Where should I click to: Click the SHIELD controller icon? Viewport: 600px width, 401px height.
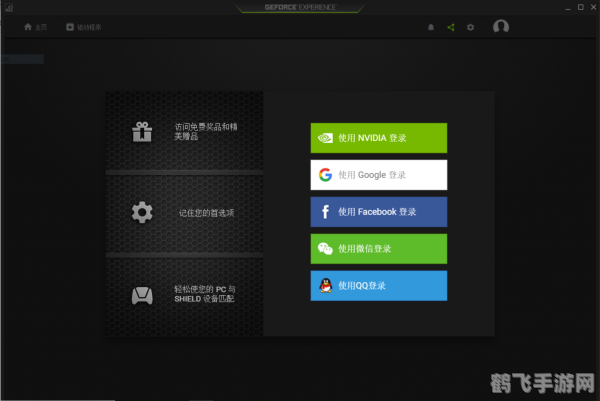142,295
